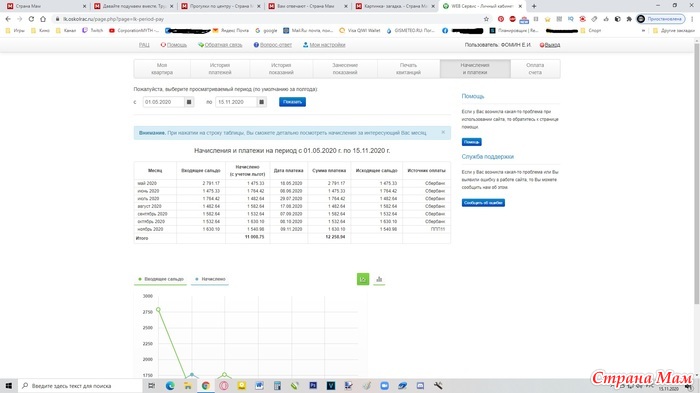This screenshot has width=700, height=393.
Task: Open Оплата счета tab
Action: (x=535, y=69)
